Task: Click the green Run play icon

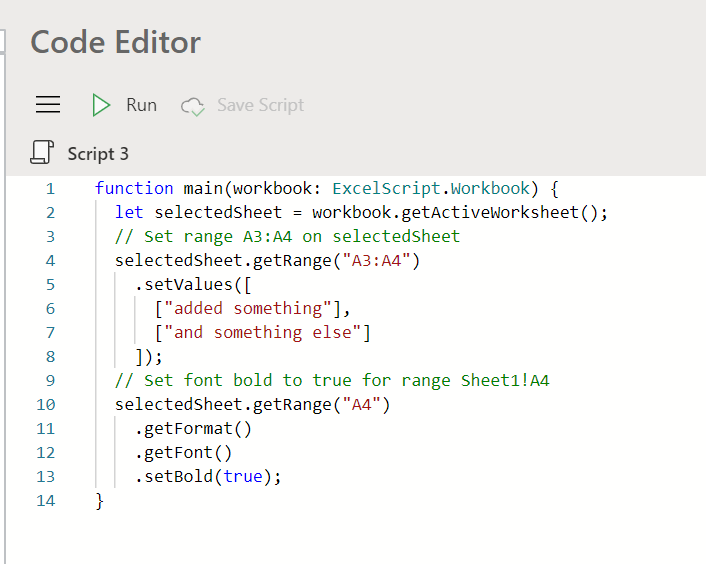Action: [101, 105]
